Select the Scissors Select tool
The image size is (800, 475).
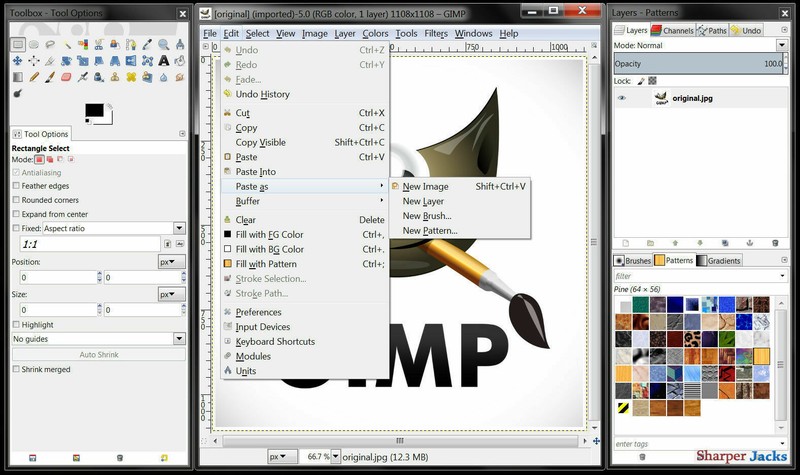click(x=99, y=44)
